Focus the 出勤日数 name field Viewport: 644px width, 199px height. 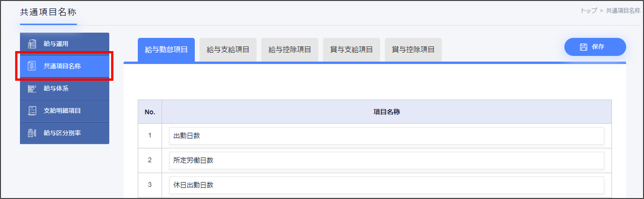[386, 136]
